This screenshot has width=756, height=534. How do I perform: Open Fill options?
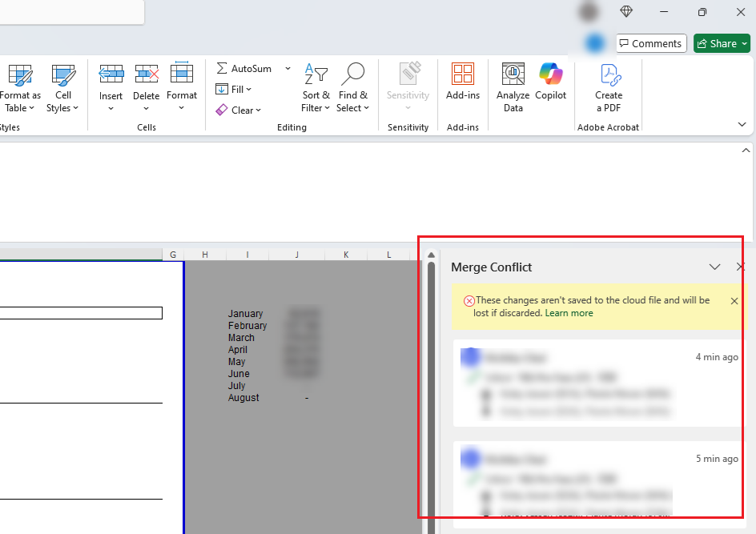pyautogui.click(x=233, y=89)
